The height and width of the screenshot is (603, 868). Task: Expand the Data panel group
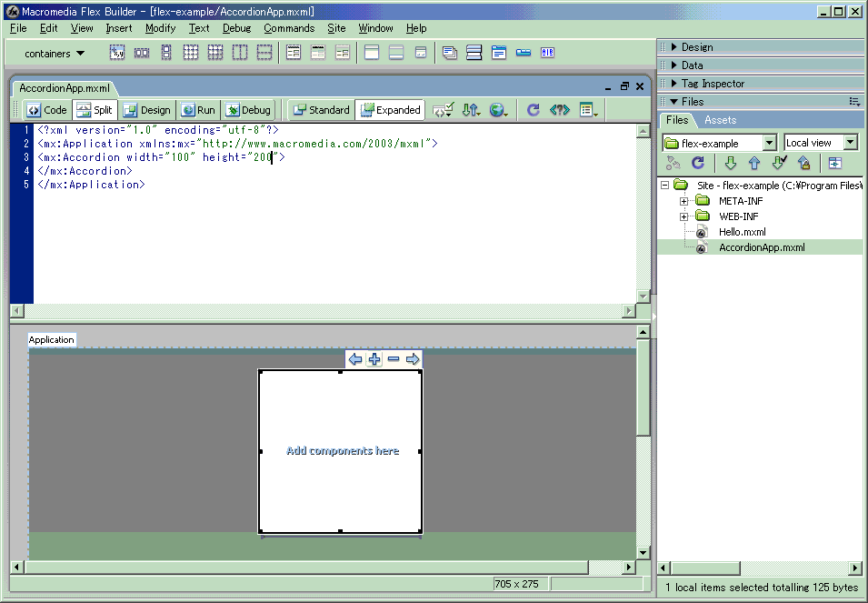pyautogui.click(x=673, y=65)
